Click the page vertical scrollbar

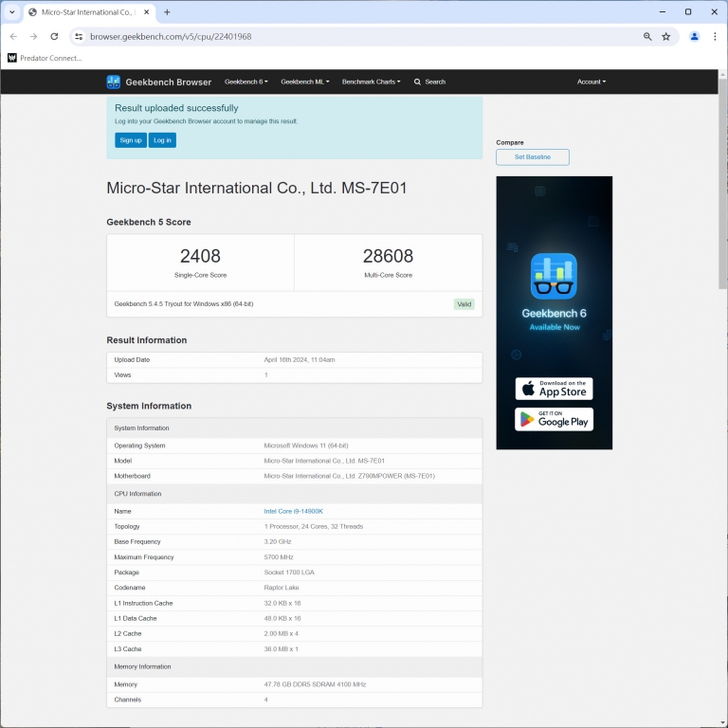(x=722, y=186)
